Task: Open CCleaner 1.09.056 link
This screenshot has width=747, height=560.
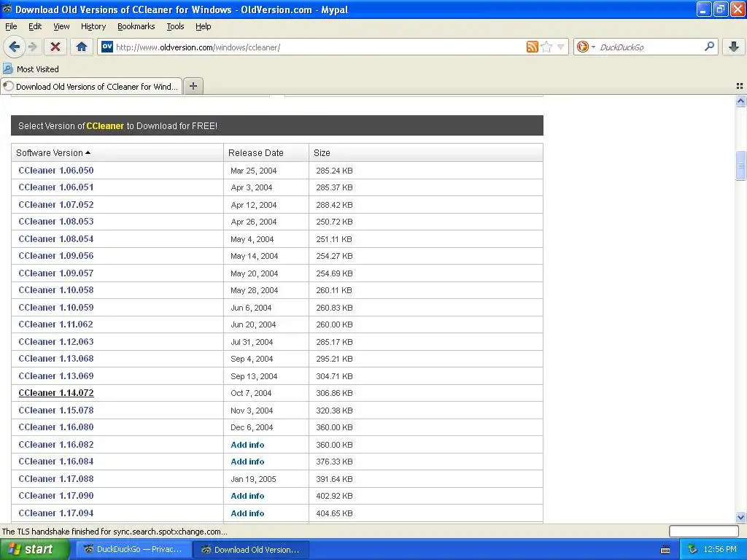Action: (x=55, y=256)
